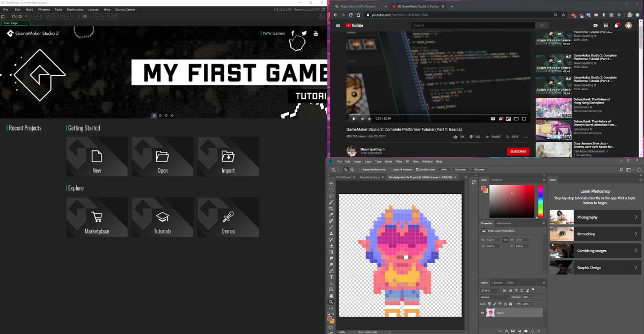Open YouTube hamburger guide menu
Screen dimensions: 644x334
click(338, 25)
